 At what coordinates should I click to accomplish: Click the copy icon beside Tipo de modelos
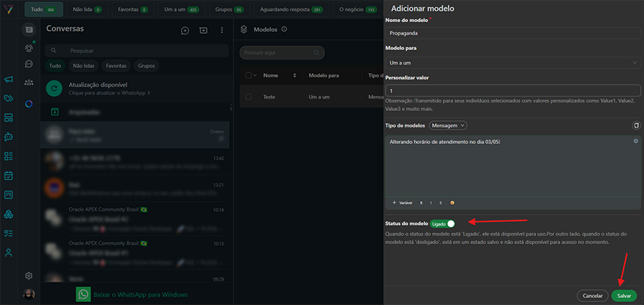click(636, 125)
